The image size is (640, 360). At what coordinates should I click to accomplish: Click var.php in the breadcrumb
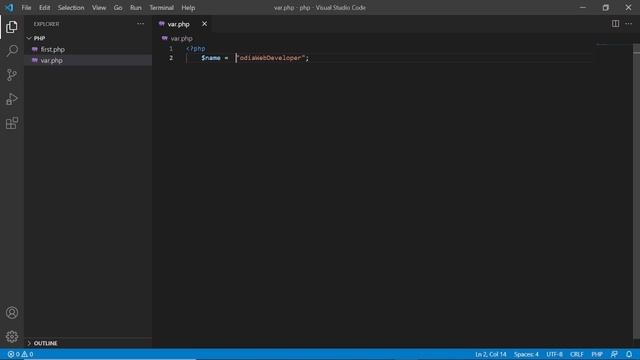tap(181, 38)
